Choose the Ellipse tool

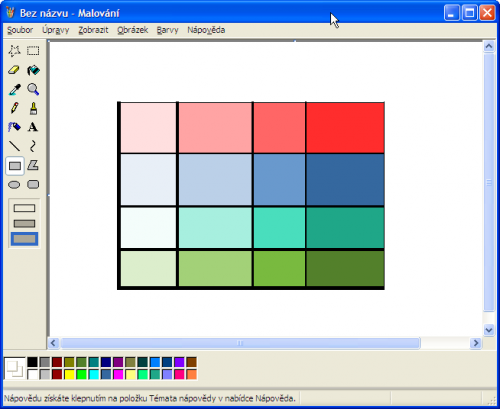14,184
